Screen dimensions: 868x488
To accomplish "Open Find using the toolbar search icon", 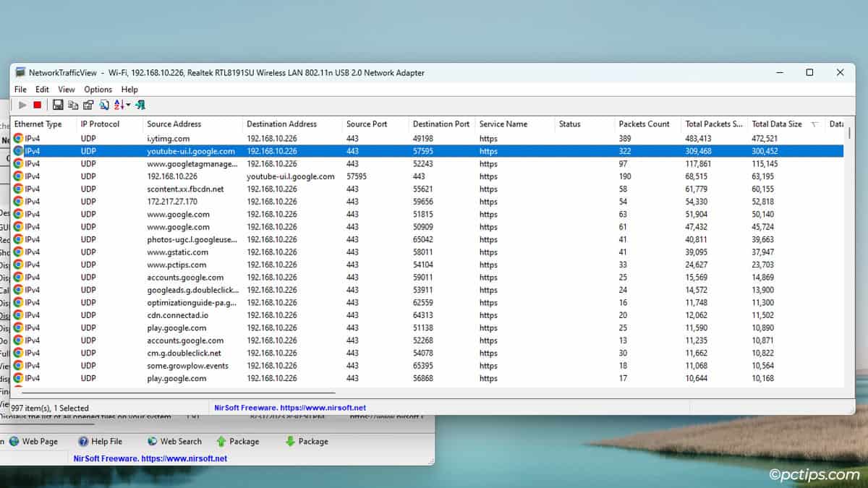I will pos(104,105).
